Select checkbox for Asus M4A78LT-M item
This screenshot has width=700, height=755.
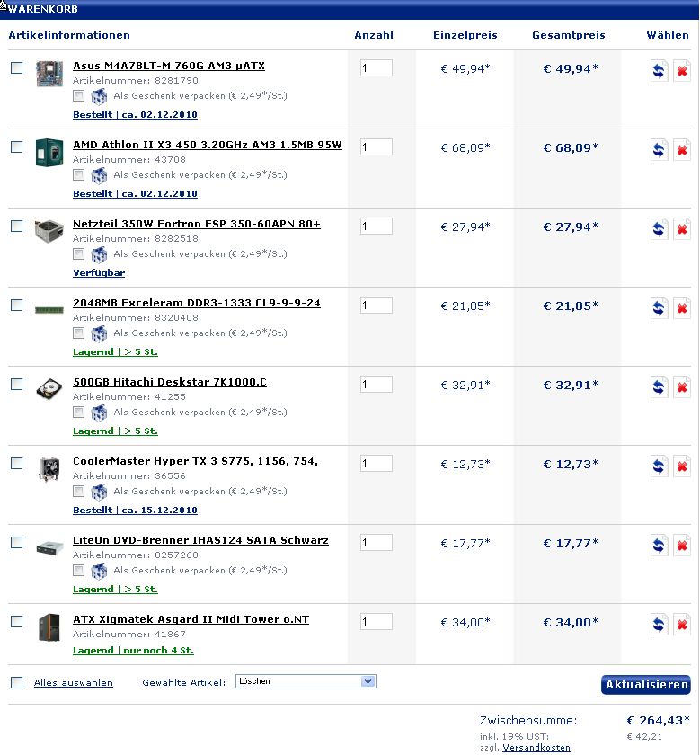tap(17, 68)
